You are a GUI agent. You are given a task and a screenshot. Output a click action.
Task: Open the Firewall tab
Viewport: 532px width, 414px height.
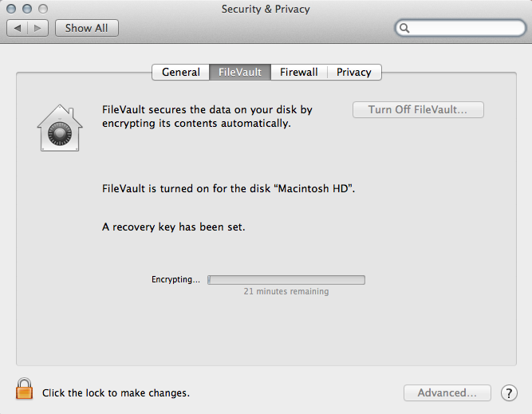click(299, 72)
